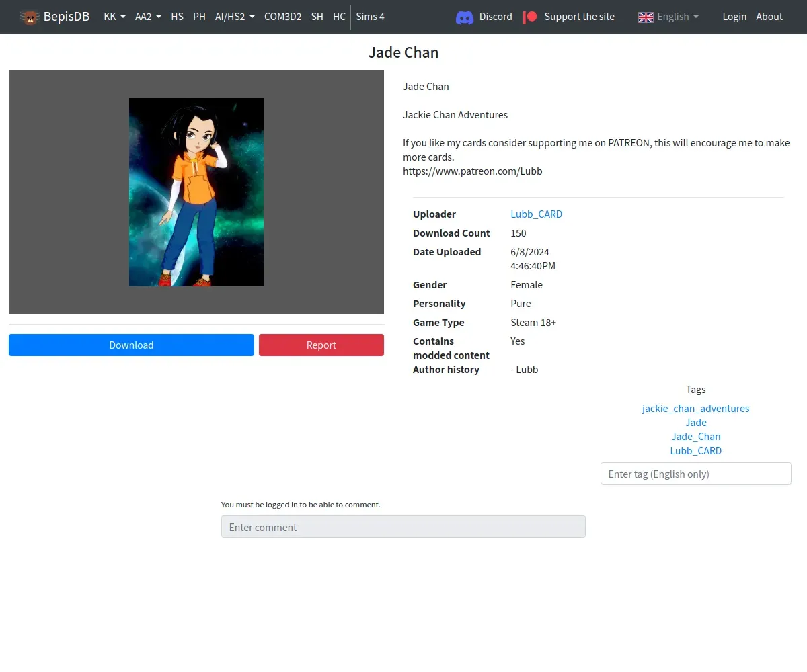Click the '- Lubb' author history entry
The height and width of the screenshot is (672, 807).
click(525, 369)
